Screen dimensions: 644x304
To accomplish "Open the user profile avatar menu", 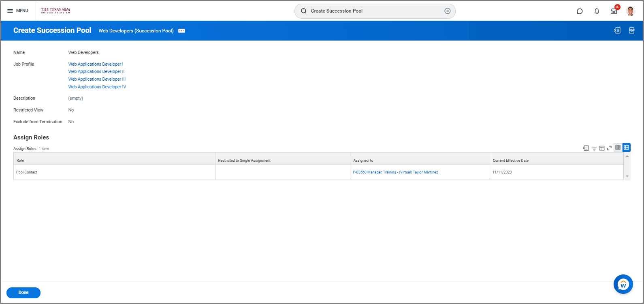I will point(630,11).
